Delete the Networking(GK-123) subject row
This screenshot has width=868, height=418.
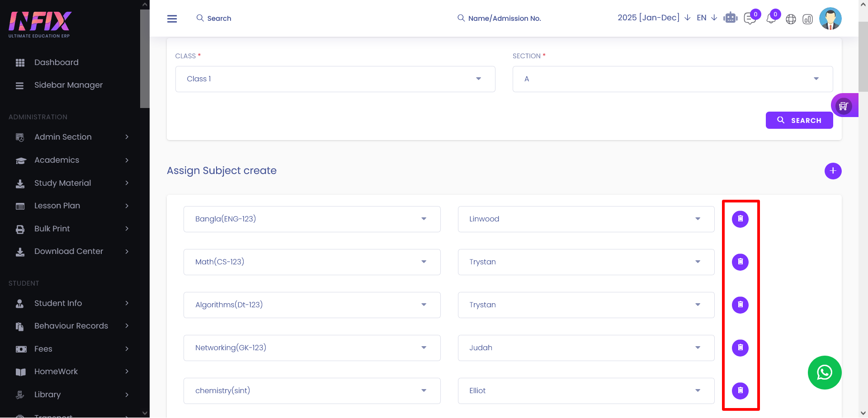coord(740,348)
